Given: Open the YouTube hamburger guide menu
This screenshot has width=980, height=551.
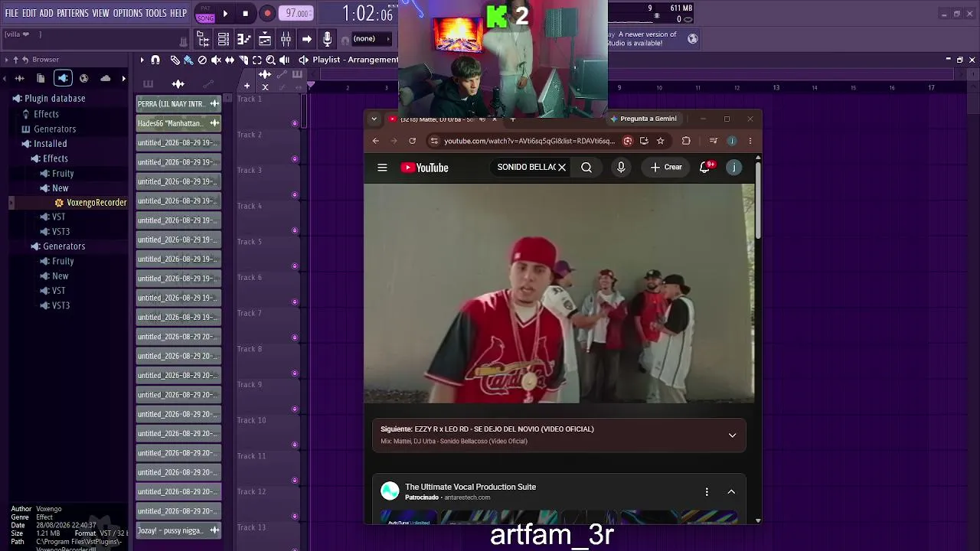Looking at the screenshot, I should (382, 168).
